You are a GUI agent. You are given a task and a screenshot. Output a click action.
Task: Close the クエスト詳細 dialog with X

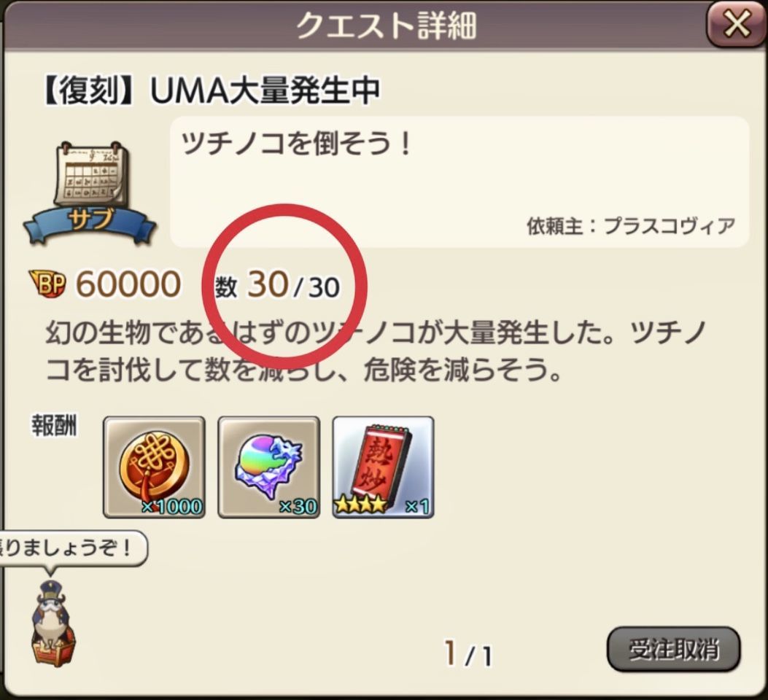(737, 25)
